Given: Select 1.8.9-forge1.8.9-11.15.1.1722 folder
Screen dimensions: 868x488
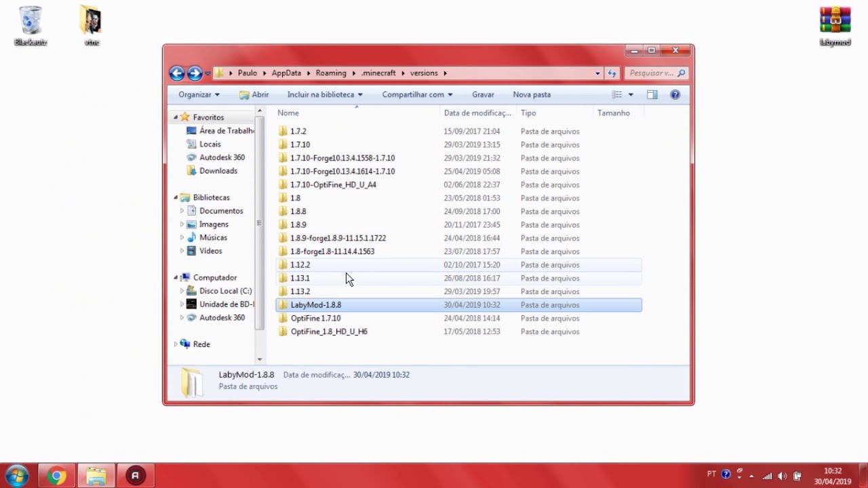Looking at the screenshot, I should point(458,238).
